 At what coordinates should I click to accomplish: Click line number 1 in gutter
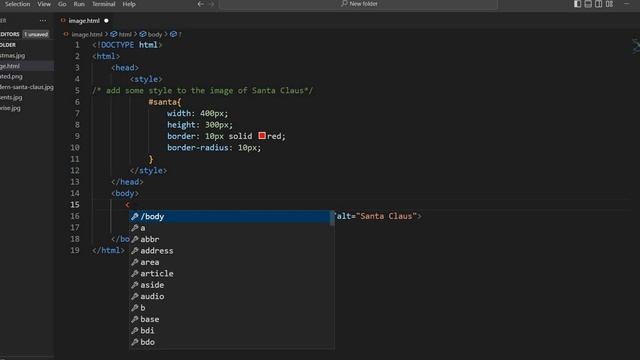pos(77,45)
